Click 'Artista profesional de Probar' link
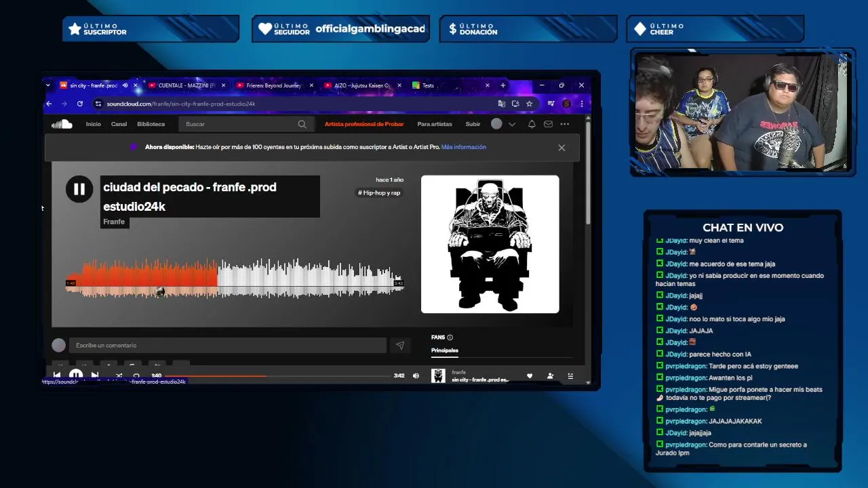The image size is (868, 488). coord(364,124)
